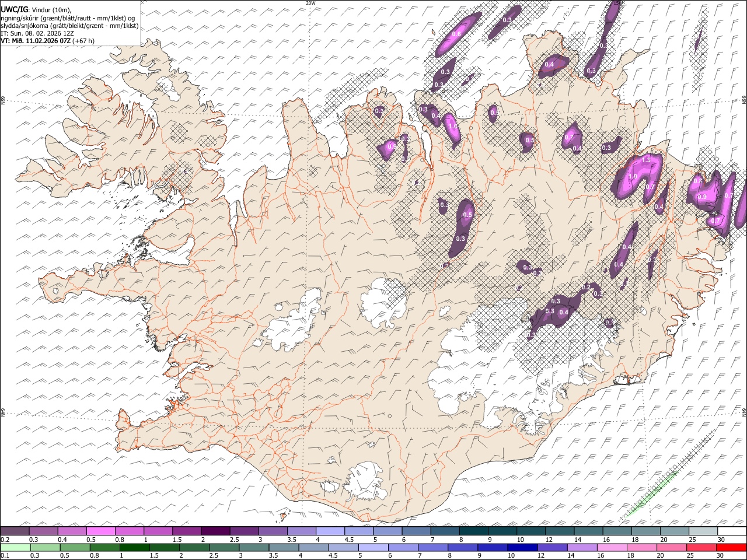Click the '15W' longitude label at top
The height and width of the screenshot is (560, 747).
(x=618, y=3)
